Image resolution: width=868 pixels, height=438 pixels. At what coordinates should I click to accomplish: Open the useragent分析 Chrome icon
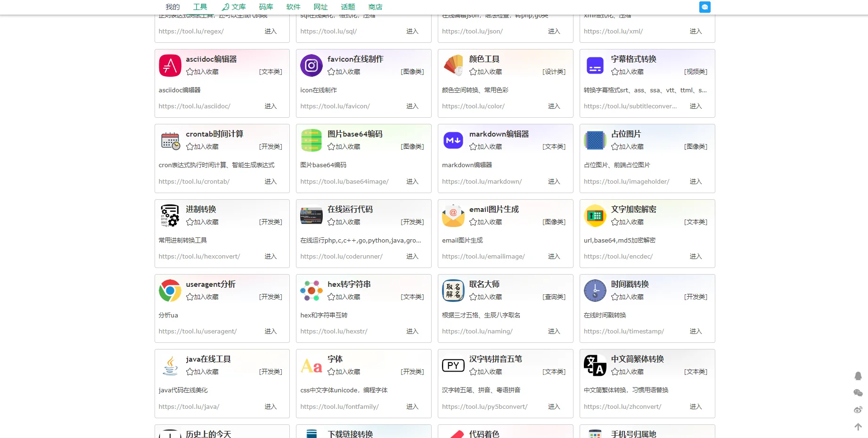pos(170,291)
